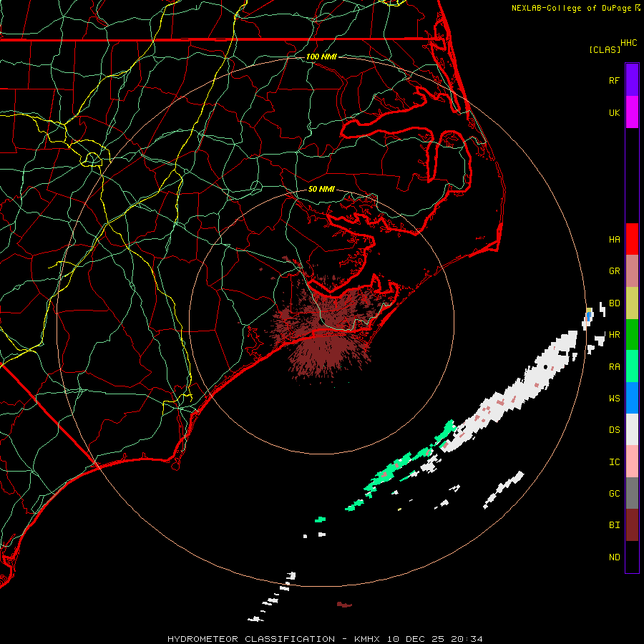
Task: Click the ND legend label
Action: click(x=614, y=557)
